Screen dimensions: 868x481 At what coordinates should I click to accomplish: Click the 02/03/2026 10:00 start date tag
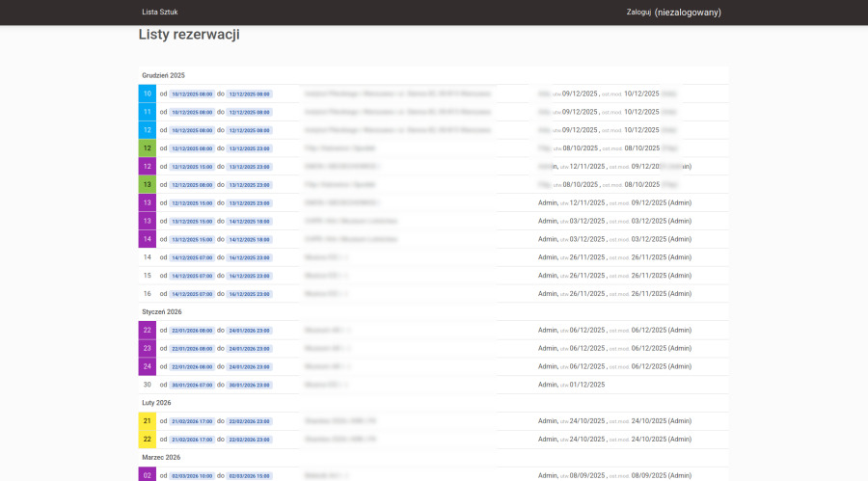[192, 475]
